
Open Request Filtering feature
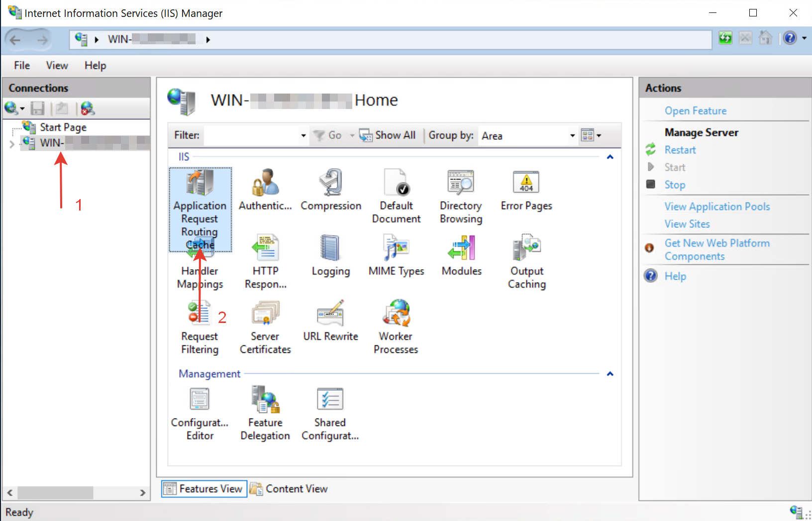click(x=200, y=327)
